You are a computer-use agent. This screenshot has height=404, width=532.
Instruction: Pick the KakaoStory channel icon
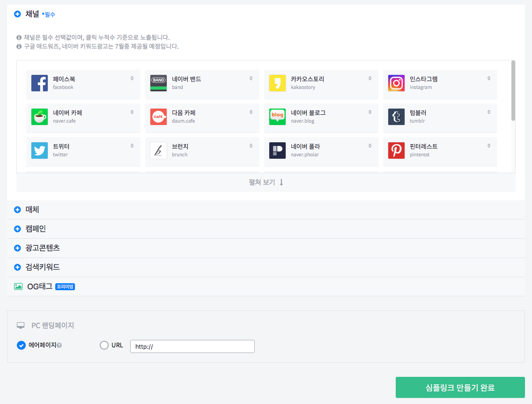pos(278,83)
